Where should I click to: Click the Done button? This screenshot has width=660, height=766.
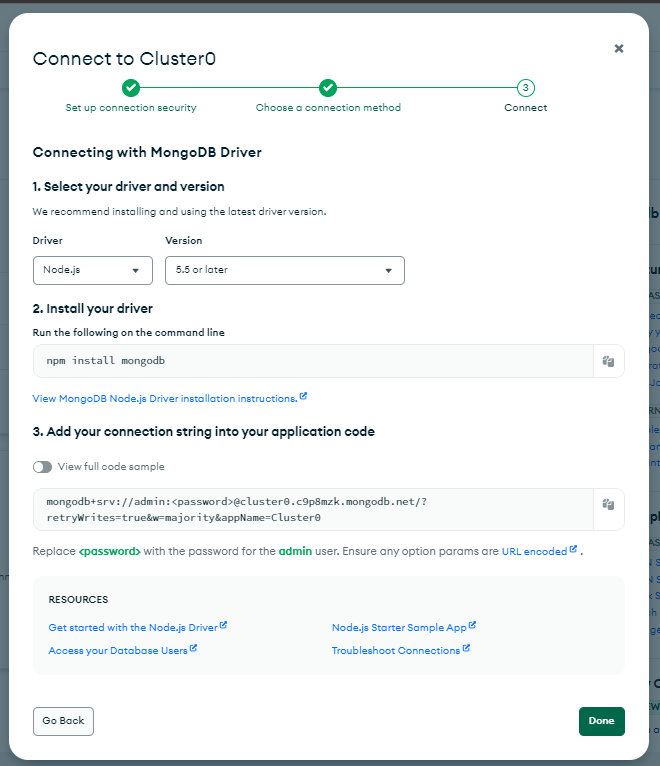(601, 721)
